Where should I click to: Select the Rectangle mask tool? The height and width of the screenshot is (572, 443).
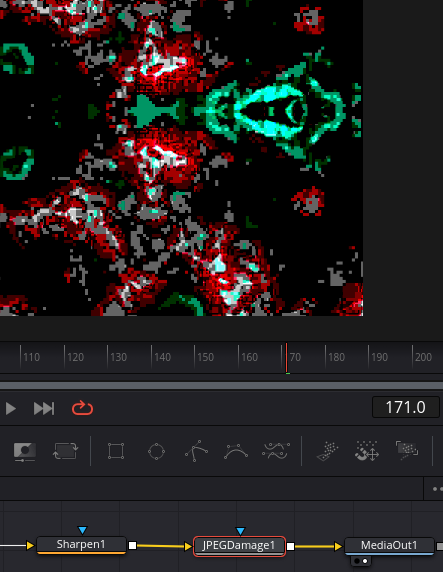pos(116,451)
